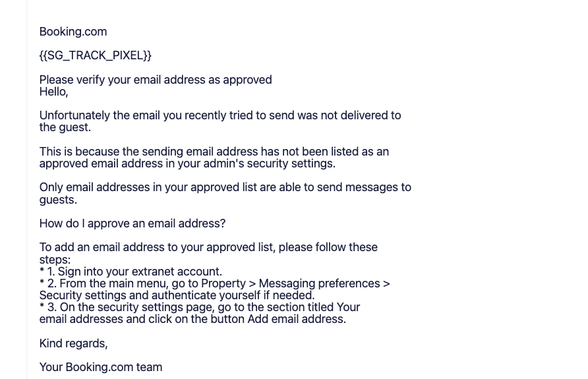Click the 'Kind regards,' closing
The width and height of the screenshot is (588, 379).
pos(74,343)
